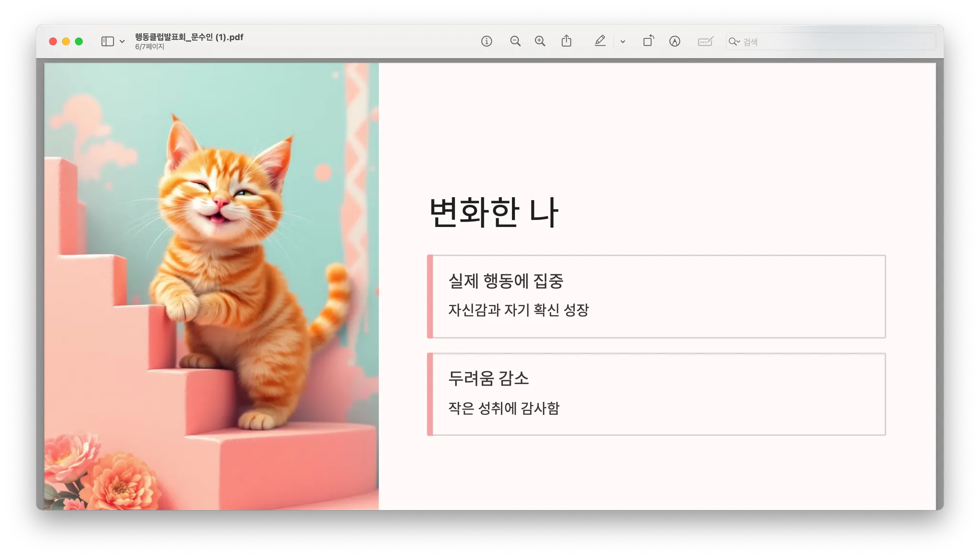This screenshot has width=980, height=558.
Task: Select the highlight pen tool
Action: click(x=600, y=41)
